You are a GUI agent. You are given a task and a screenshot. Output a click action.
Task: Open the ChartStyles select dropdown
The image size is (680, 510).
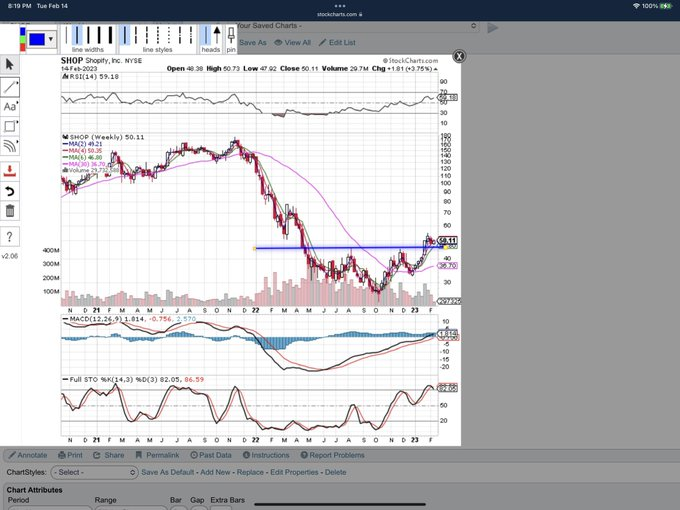[x=95, y=472]
